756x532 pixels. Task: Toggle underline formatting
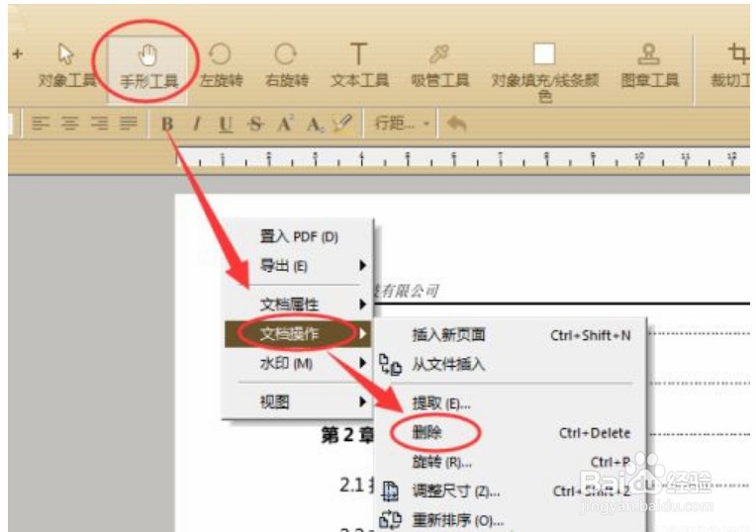click(x=226, y=125)
